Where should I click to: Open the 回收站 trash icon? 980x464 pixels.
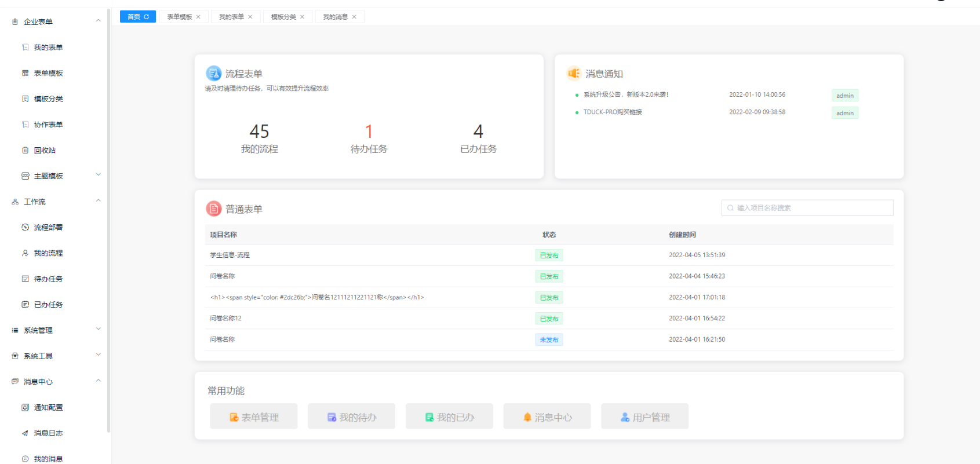(25, 150)
